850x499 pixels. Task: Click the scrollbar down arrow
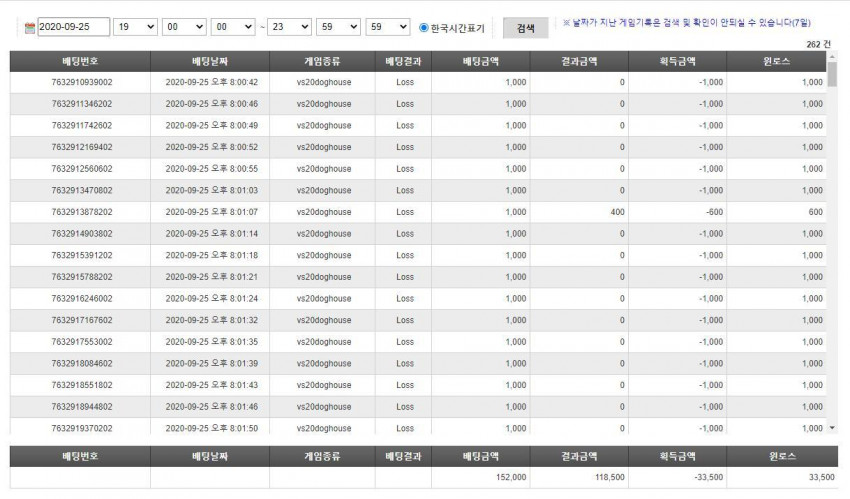832,428
